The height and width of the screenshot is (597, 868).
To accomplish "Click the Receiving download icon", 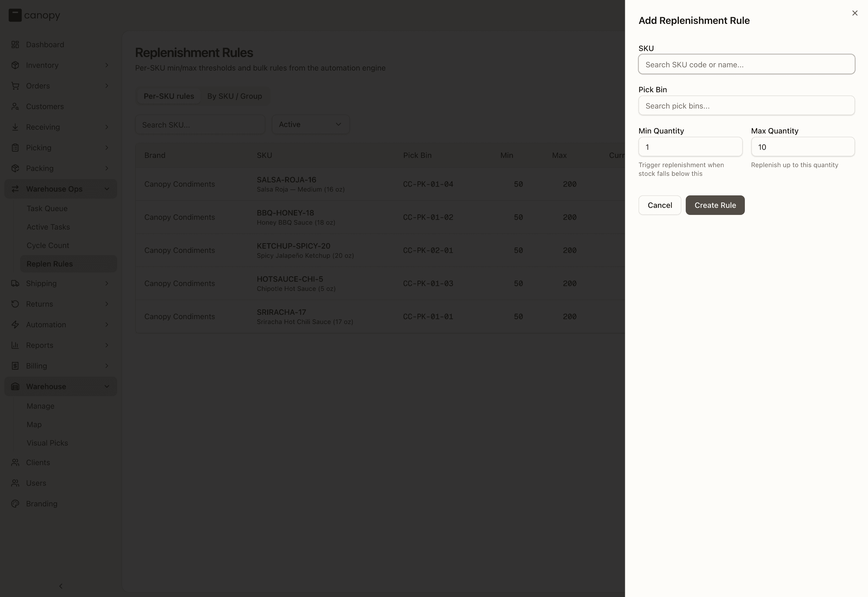I will [15, 127].
